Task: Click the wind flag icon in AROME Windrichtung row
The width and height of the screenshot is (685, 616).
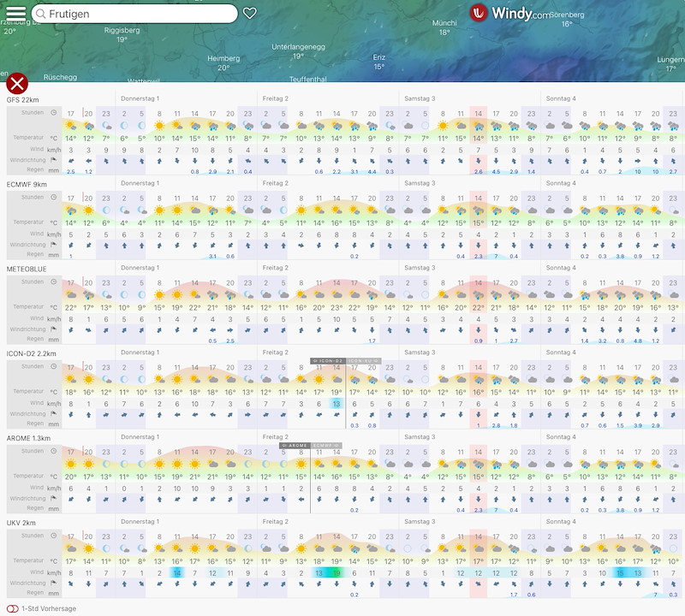Action: tap(54, 499)
